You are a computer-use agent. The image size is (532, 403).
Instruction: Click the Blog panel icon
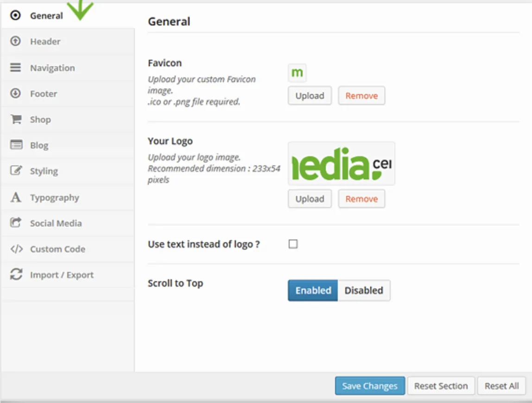point(16,145)
